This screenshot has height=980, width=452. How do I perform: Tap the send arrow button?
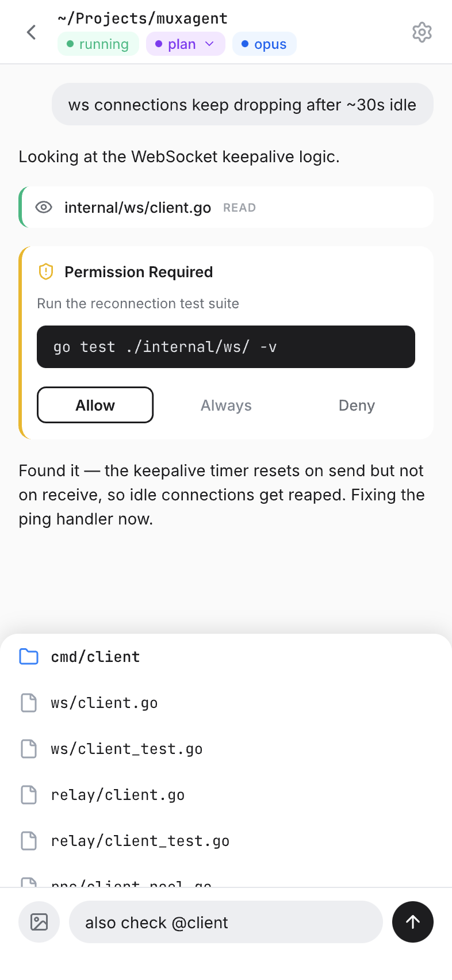(x=413, y=922)
